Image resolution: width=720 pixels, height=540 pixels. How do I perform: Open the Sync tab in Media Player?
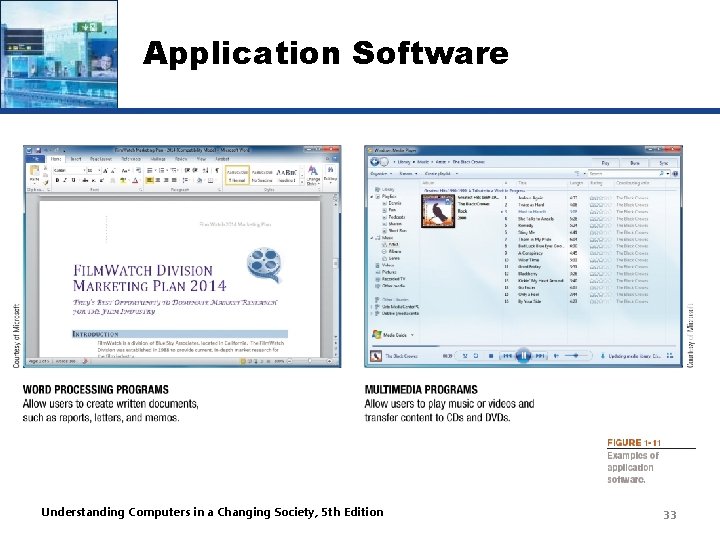click(x=664, y=163)
